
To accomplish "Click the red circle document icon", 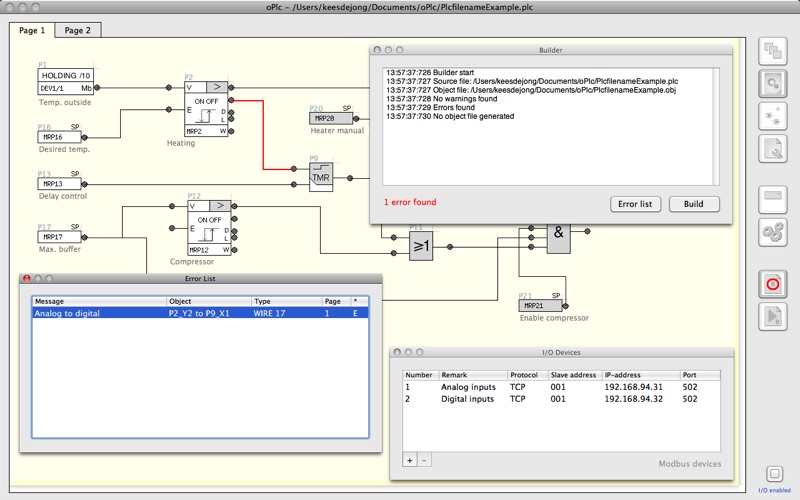I will [x=772, y=284].
